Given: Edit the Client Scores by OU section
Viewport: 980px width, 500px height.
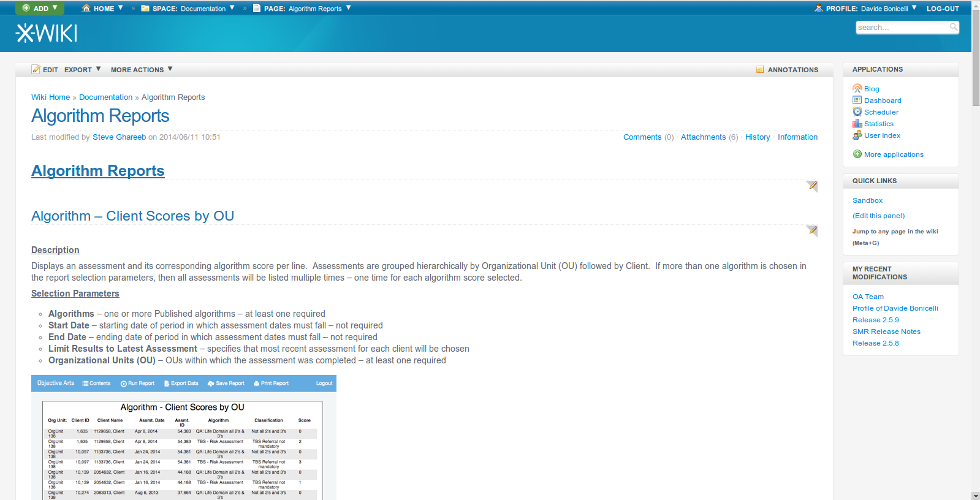Looking at the screenshot, I should [812, 230].
